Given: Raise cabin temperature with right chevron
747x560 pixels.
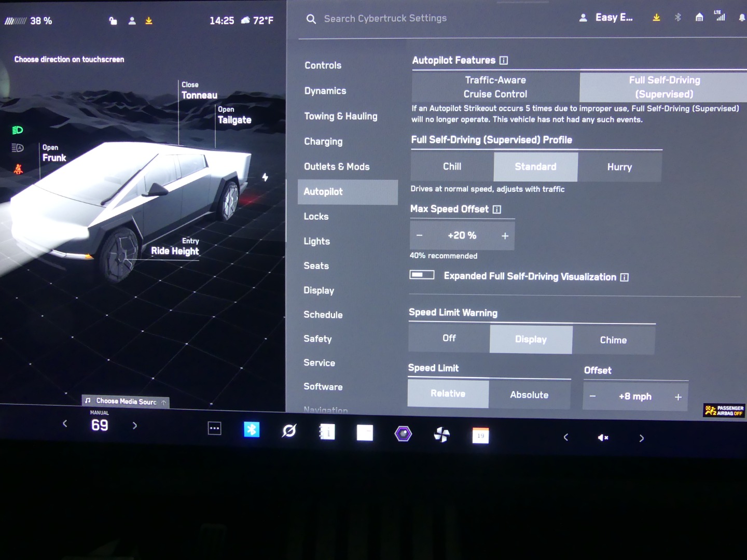Looking at the screenshot, I should pos(135,426).
